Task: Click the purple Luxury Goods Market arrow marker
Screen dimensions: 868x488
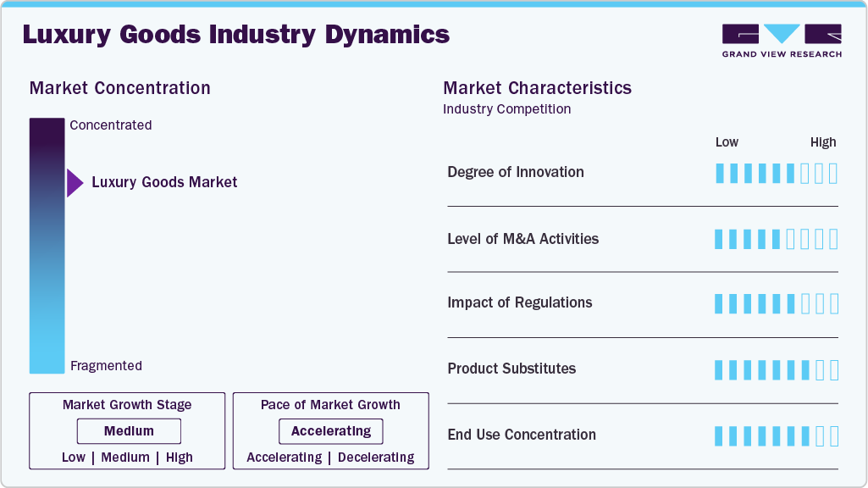Action: 75,182
